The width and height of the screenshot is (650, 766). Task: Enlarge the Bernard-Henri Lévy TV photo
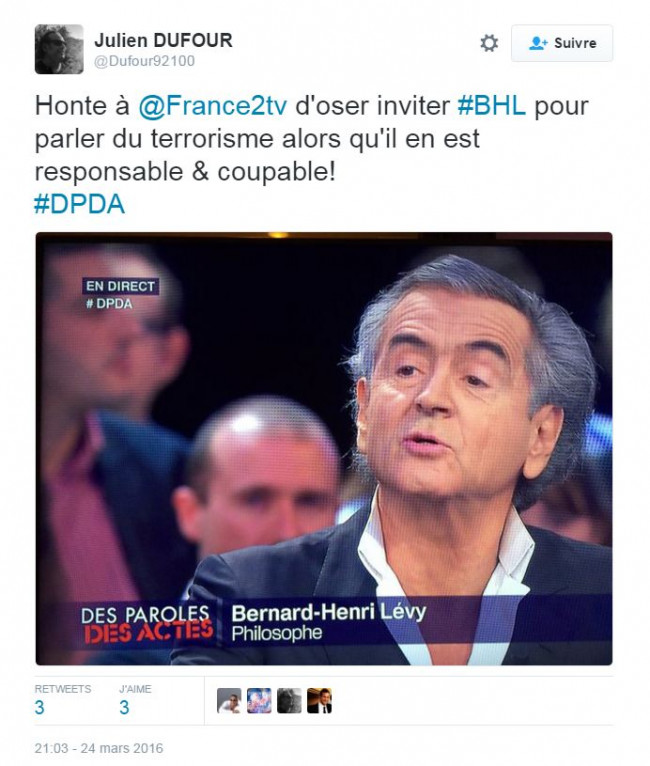(x=324, y=448)
